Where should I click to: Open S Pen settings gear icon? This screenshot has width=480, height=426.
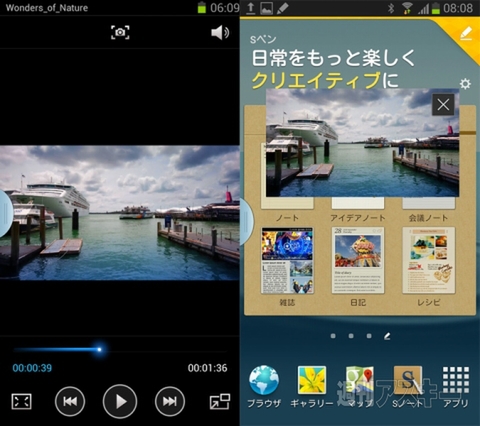[465, 83]
